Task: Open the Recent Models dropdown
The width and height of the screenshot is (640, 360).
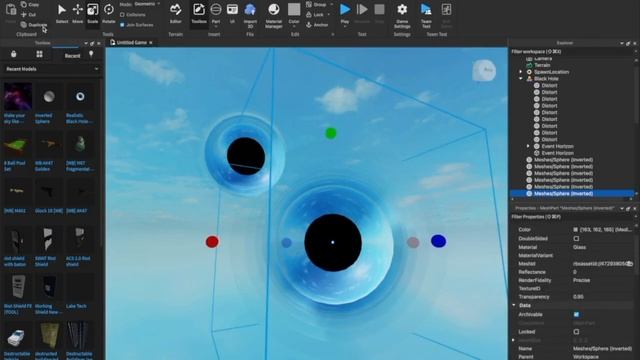Action: click(51, 69)
